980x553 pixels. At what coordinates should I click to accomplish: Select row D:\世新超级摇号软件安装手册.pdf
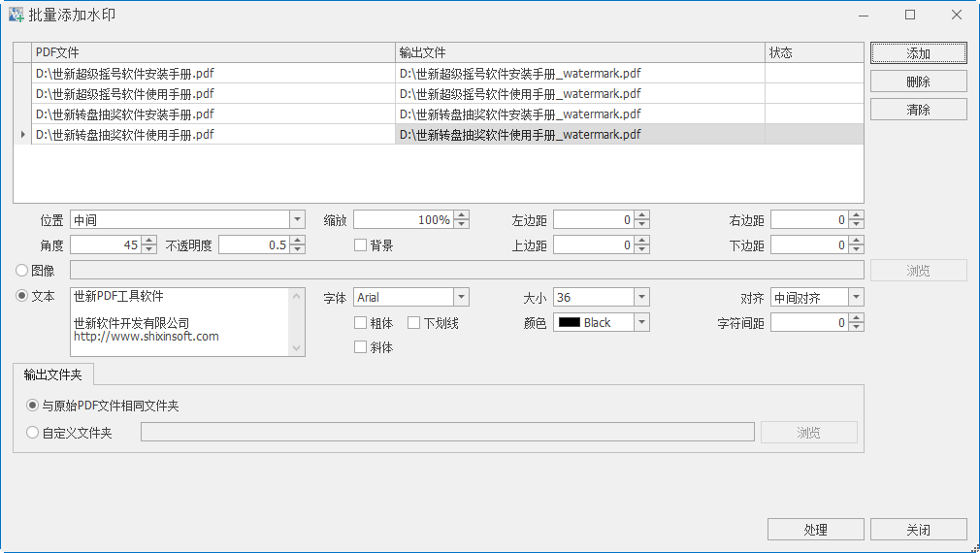tap(213, 73)
